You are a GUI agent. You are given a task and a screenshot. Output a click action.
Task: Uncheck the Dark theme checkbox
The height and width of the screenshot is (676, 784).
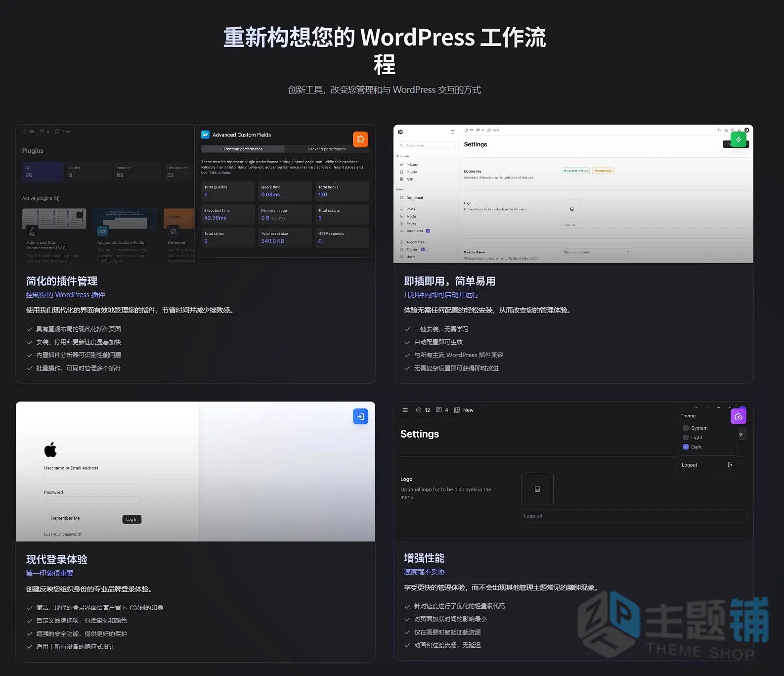[686, 447]
